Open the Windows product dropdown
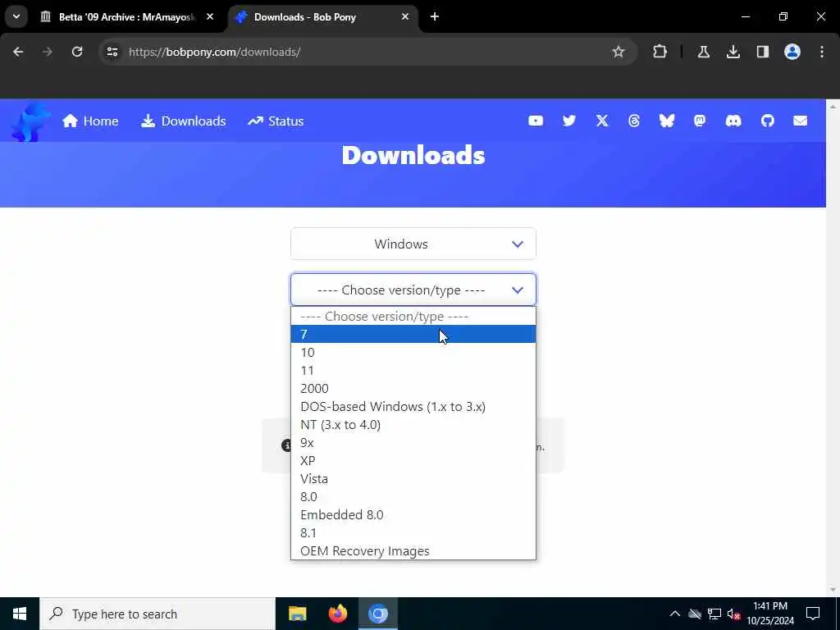 tap(413, 244)
